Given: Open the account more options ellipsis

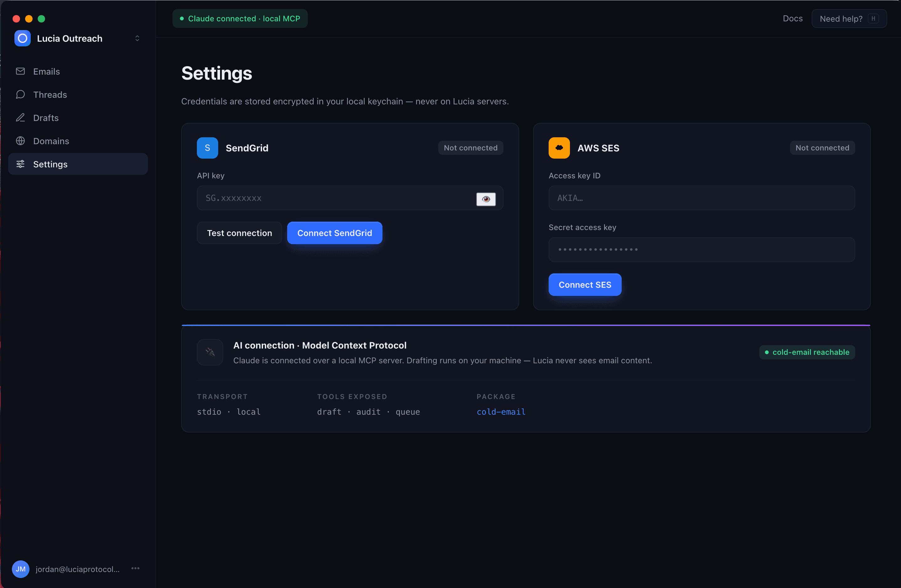Looking at the screenshot, I should 135,568.
